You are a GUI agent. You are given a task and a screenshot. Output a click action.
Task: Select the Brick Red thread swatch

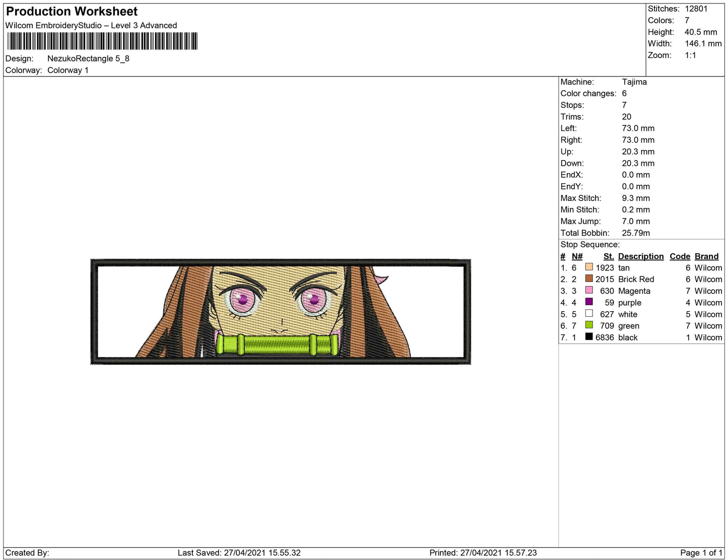click(589, 278)
